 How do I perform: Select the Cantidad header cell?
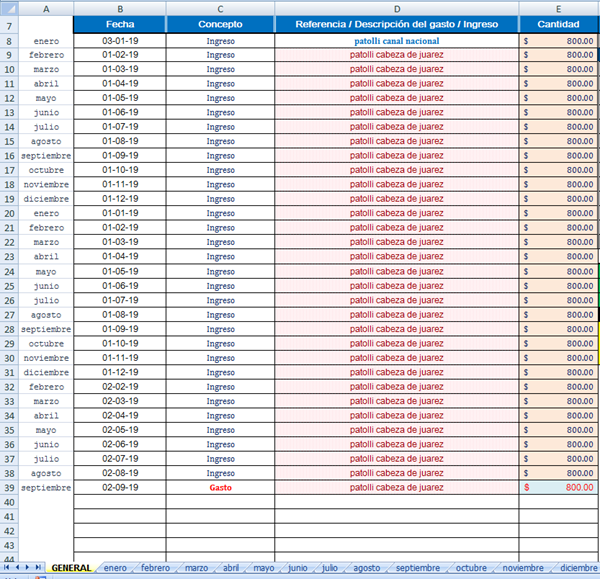[x=558, y=23]
